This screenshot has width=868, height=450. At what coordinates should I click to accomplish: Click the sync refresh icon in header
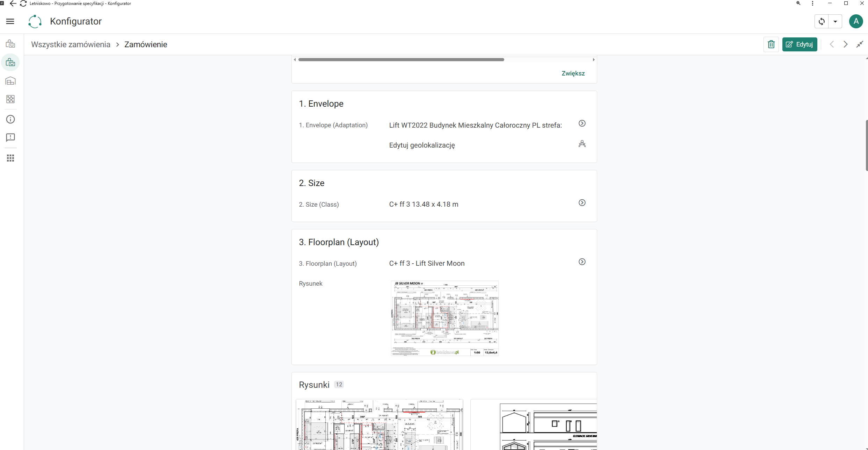[822, 21]
